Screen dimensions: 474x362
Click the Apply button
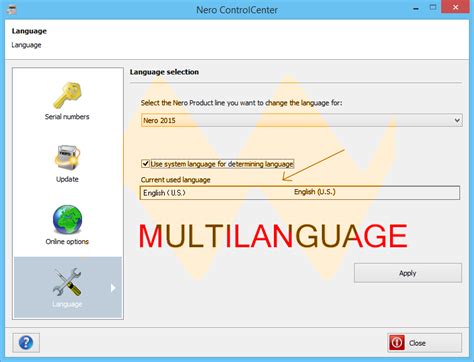[x=408, y=273]
